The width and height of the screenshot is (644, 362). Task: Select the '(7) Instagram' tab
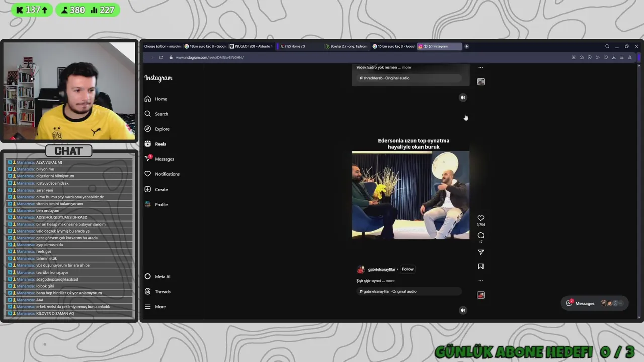439,46
